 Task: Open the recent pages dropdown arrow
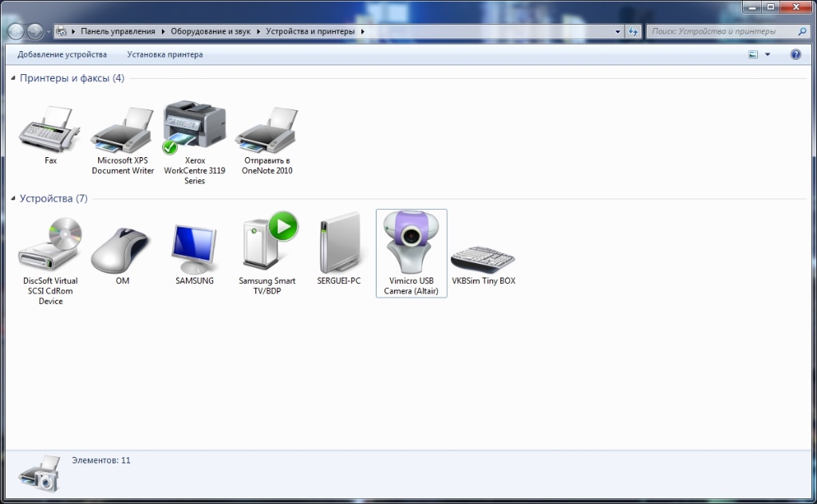[49, 32]
